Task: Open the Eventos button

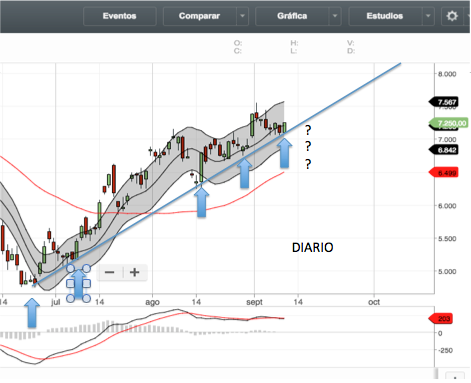Action: 120,16
